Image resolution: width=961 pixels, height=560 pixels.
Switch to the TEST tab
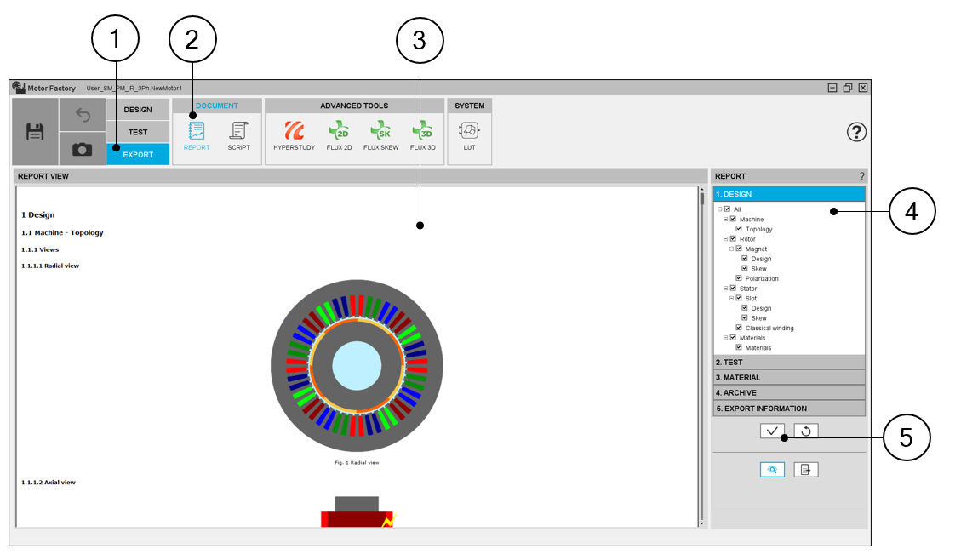click(138, 132)
